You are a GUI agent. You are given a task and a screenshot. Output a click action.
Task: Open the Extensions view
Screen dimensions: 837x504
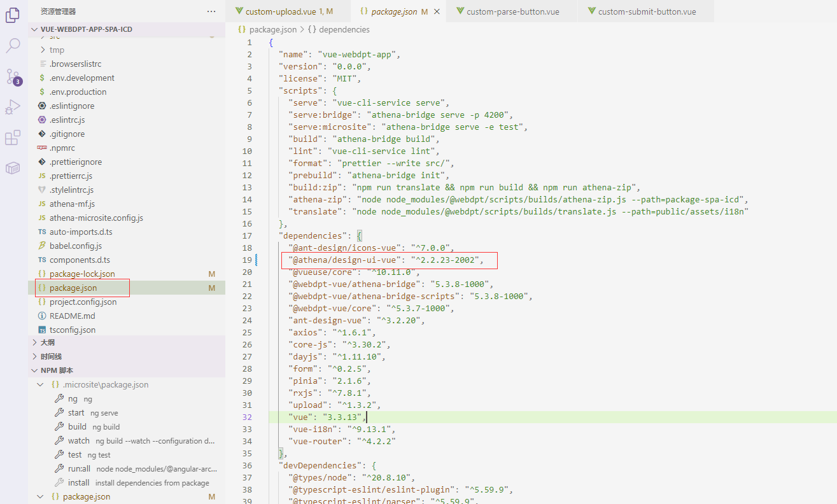pos(13,137)
